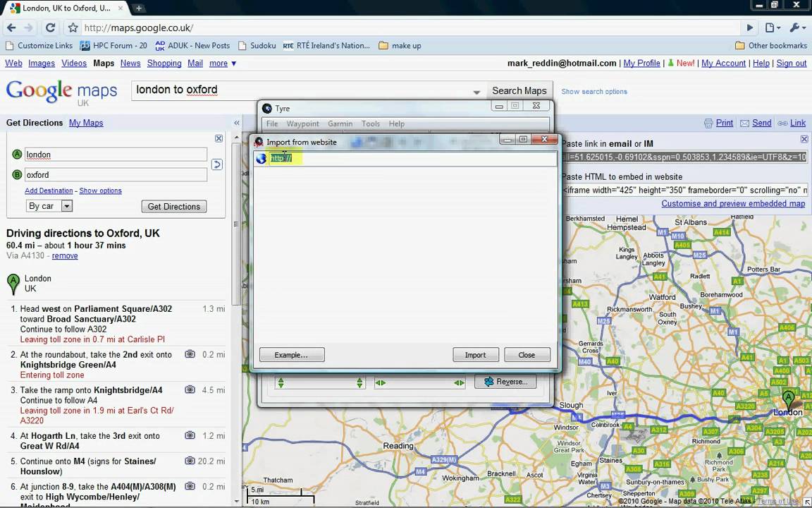Click the embed HTML iframe field
The image size is (812, 508).
[684, 190]
